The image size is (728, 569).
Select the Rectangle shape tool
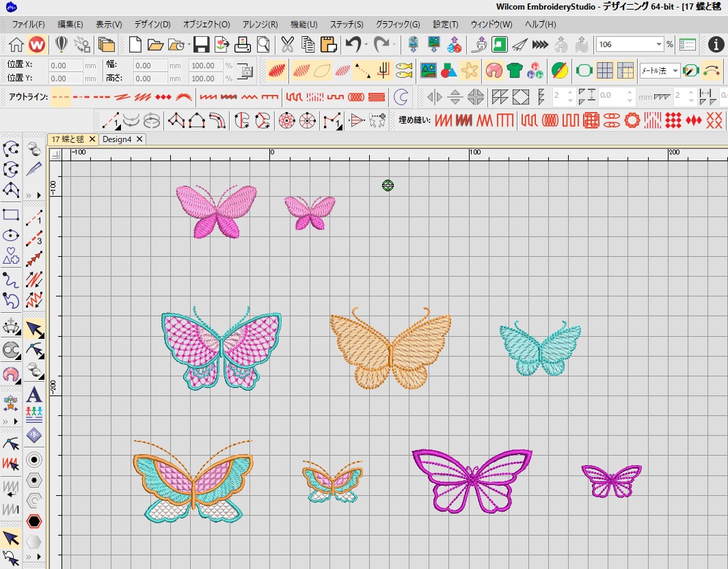pos(11,214)
